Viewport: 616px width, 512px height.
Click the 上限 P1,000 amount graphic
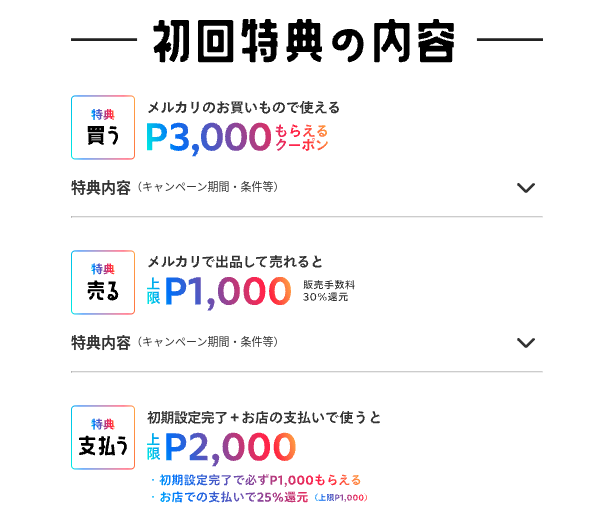point(219,292)
